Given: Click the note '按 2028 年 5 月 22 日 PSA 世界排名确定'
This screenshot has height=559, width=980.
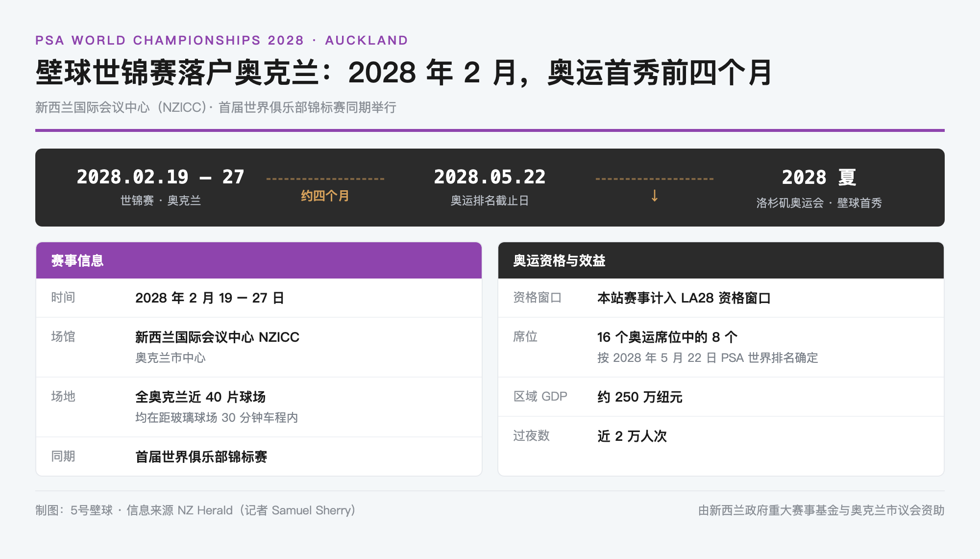Looking at the screenshot, I should pyautogui.click(x=708, y=358).
